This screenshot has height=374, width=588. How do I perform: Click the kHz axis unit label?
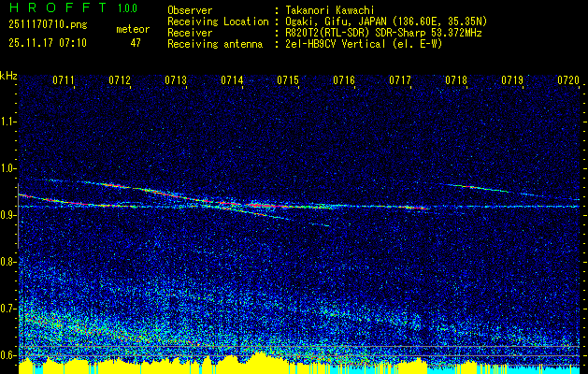[8, 76]
